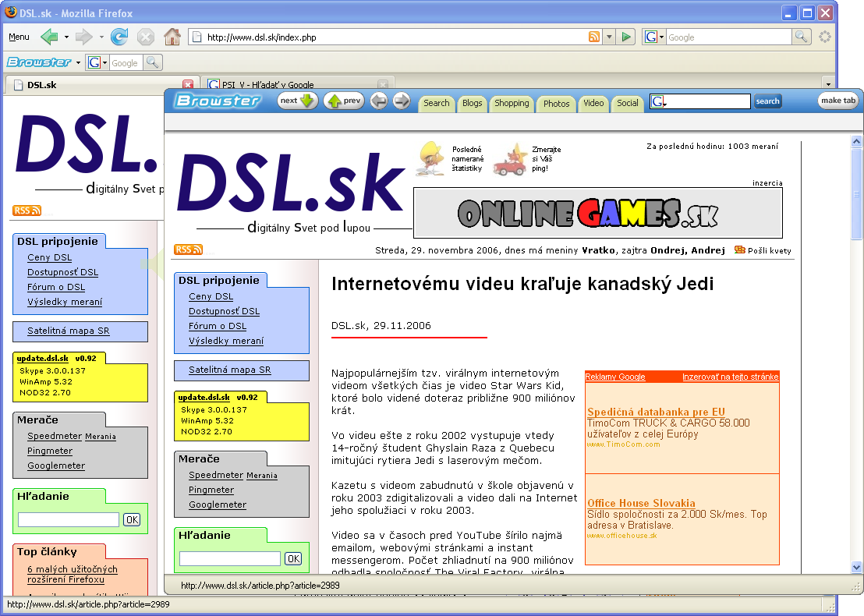Expand the address bar URL history dropdown
This screenshot has width=864, height=616.
[x=609, y=37]
